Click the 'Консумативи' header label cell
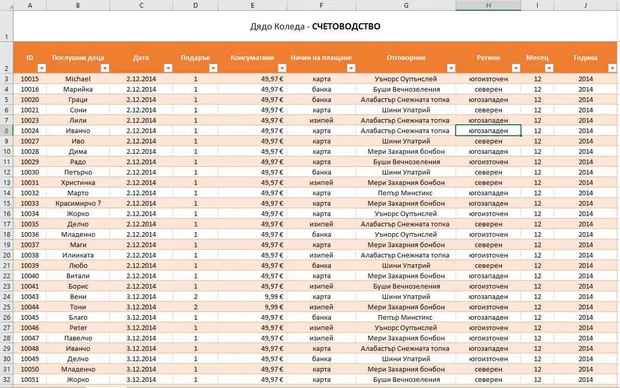 pyautogui.click(x=252, y=57)
